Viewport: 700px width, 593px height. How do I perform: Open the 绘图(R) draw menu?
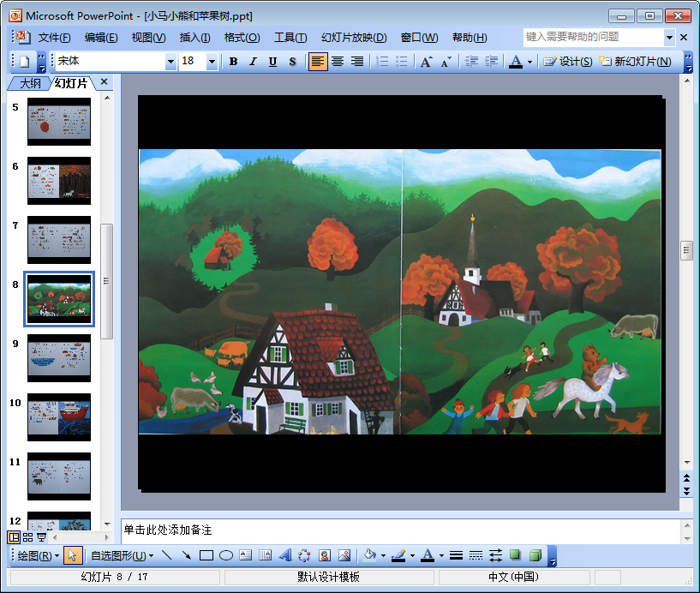pyautogui.click(x=39, y=555)
